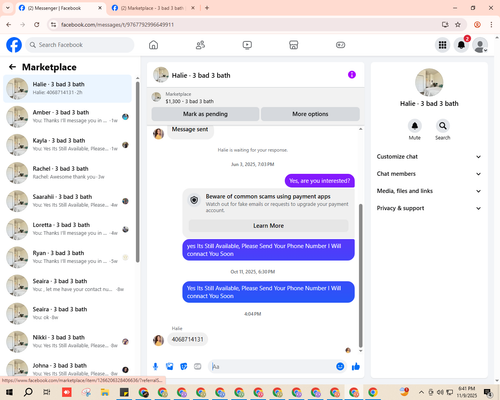Viewport: 500px width, 400px height.
Task: Click the 'Yes, are you interested?' message
Action: click(x=319, y=181)
